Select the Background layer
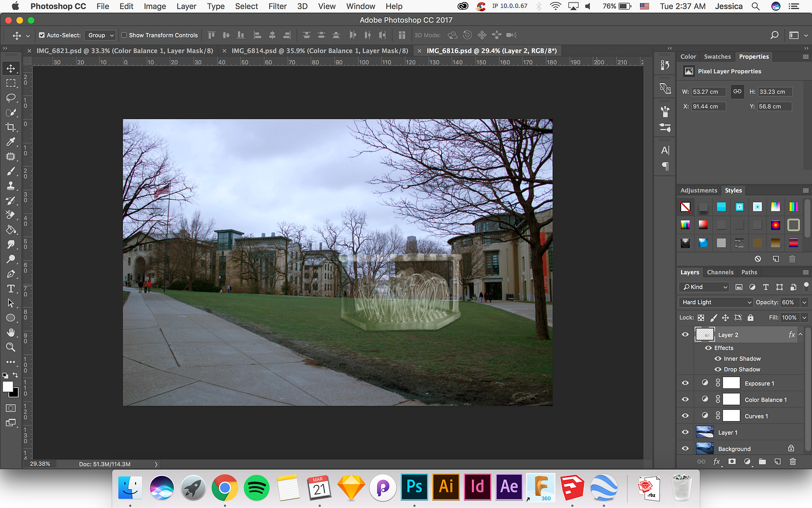 coord(734,449)
